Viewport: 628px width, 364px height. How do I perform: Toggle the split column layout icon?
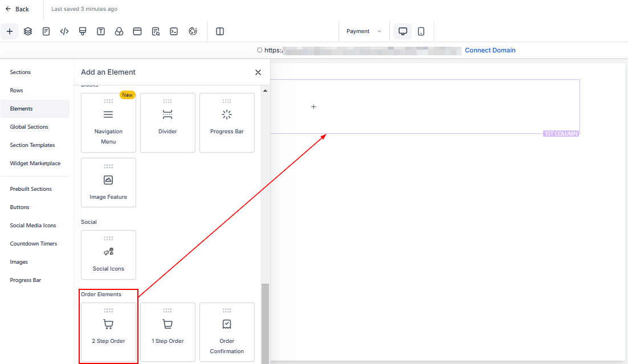coord(220,31)
